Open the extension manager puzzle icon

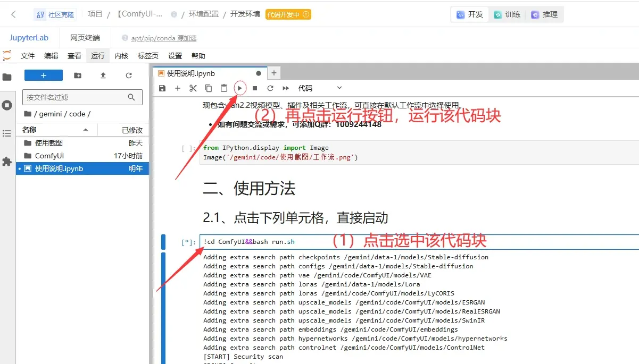tap(7, 162)
